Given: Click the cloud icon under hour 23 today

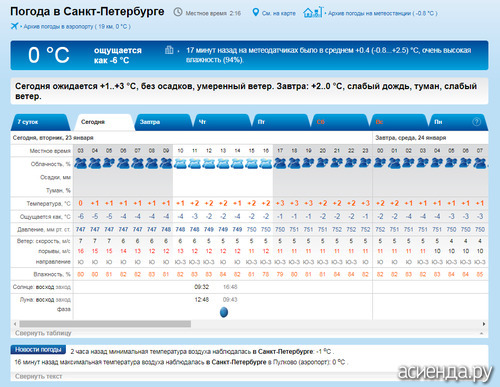Looking at the screenshot, I should 365,163.
